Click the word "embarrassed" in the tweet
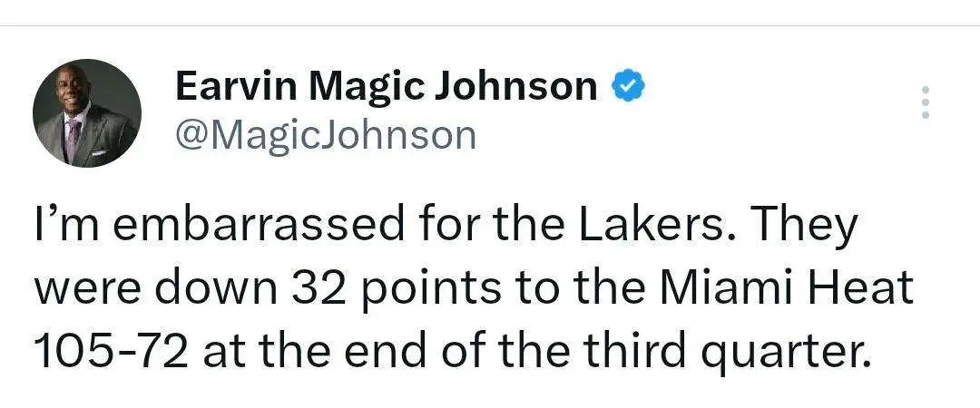The height and width of the screenshot is (408, 980). pyautogui.click(x=259, y=224)
